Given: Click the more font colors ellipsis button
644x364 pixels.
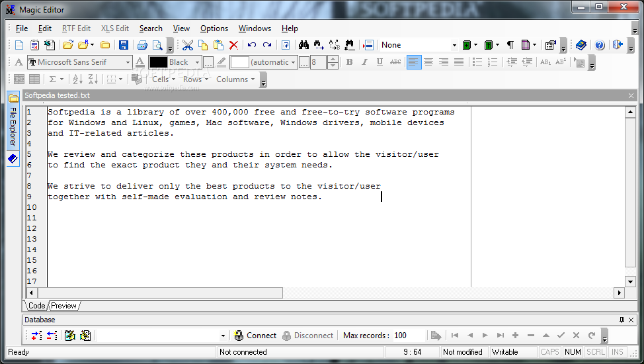Looking at the screenshot, I should point(208,62).
